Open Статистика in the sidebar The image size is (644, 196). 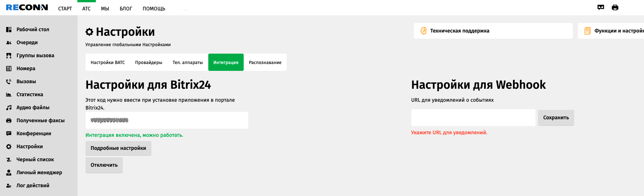click(30, 95)
